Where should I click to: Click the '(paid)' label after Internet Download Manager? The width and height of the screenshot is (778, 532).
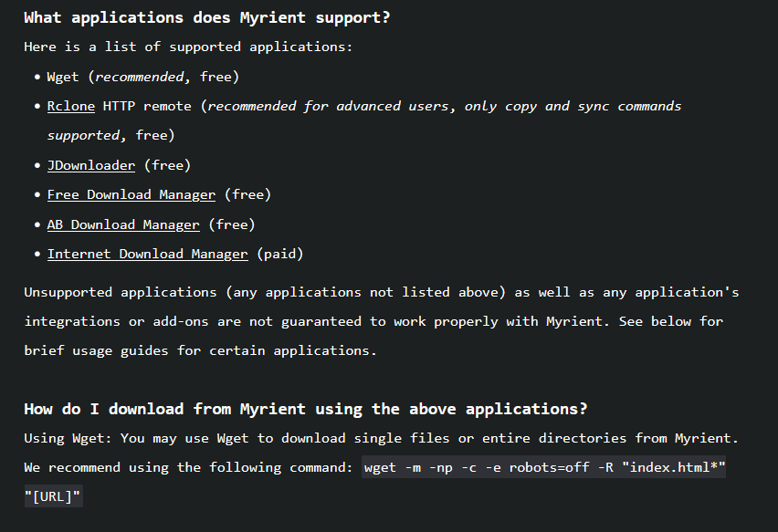[x=279, y=254]
